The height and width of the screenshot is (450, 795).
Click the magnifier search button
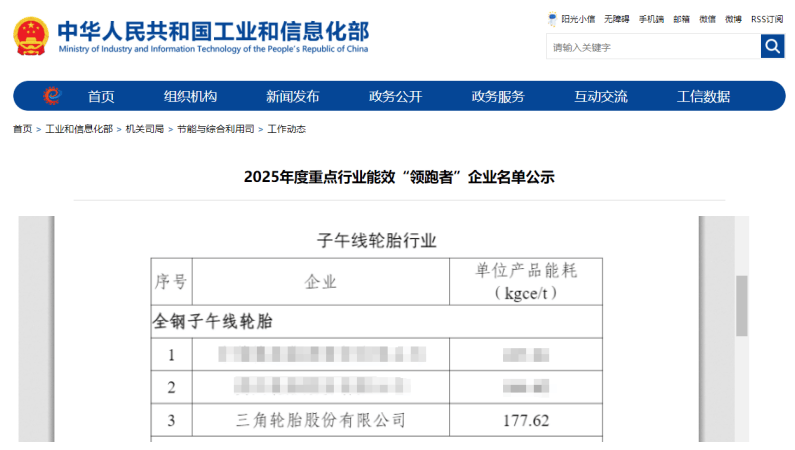coord(772,47)
